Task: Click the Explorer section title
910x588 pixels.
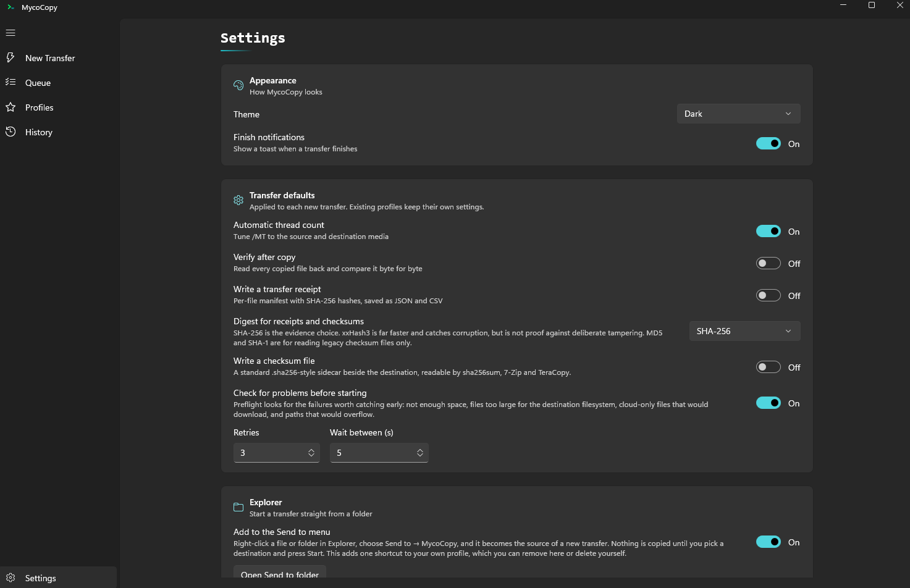Action: pyautogui.click(x=266, y=502)
